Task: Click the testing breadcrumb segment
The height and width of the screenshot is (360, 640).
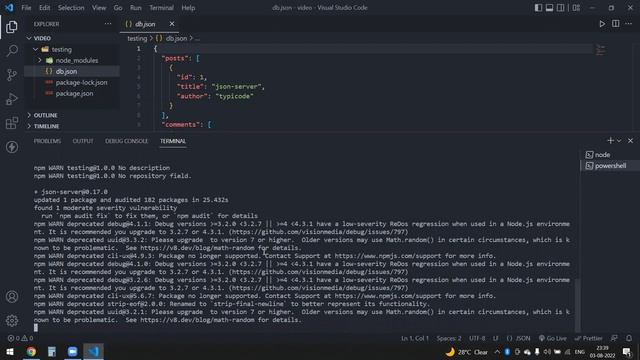Action: pos(137,38)
